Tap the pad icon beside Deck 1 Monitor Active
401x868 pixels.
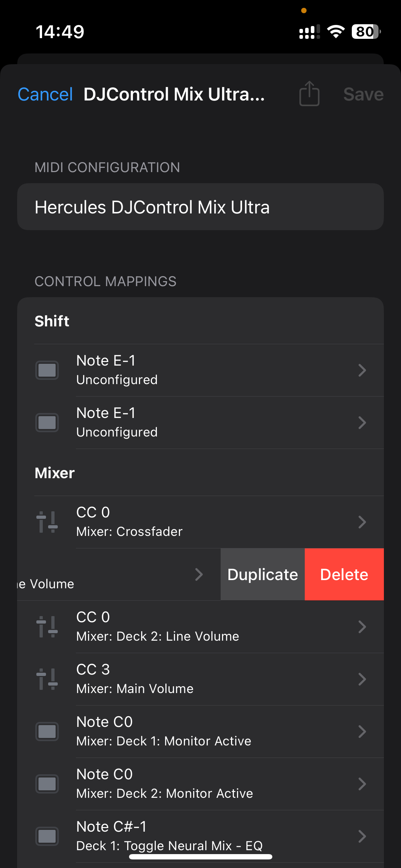[47, 732]
